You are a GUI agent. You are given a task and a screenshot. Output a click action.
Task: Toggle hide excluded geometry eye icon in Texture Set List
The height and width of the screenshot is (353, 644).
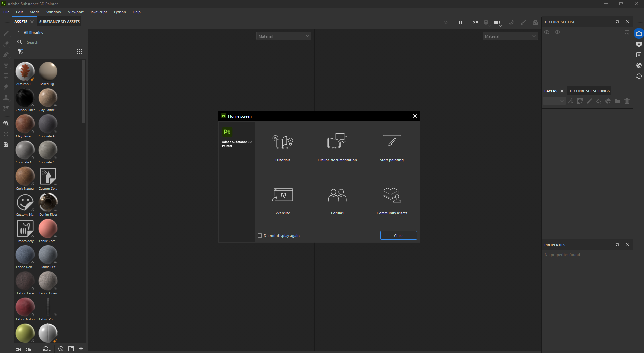547,32
